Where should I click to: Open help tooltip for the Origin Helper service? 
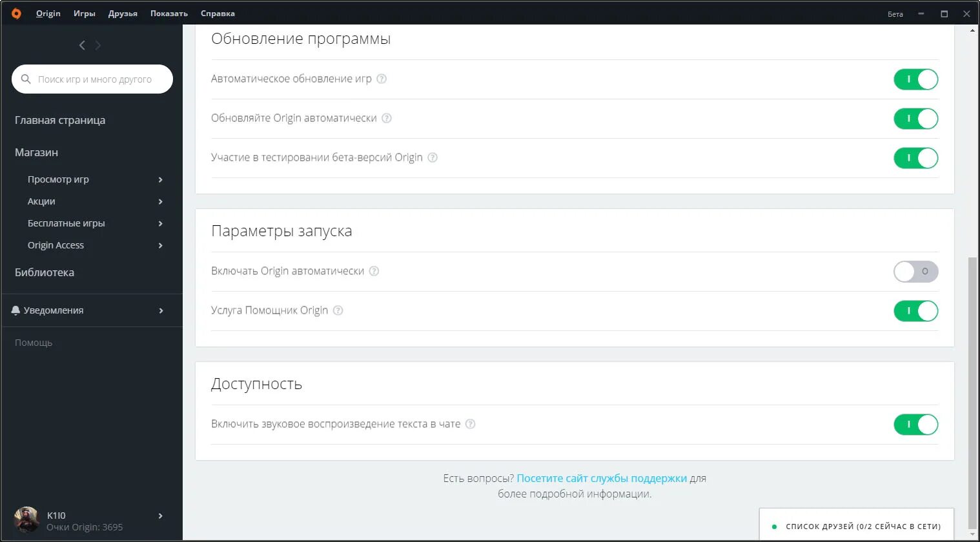pos(338,310)
